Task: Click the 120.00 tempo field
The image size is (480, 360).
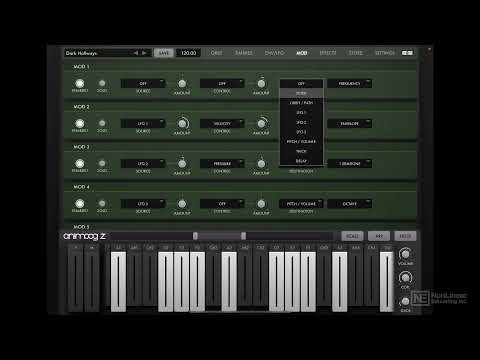Action: pos(188,53)
